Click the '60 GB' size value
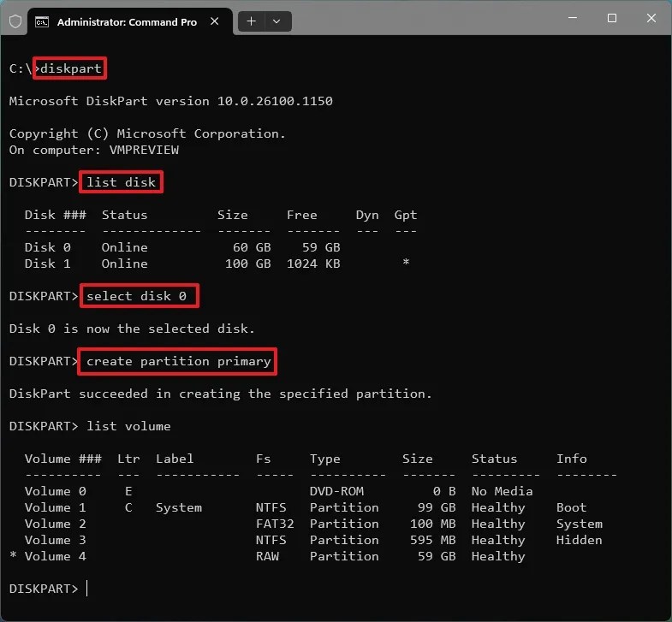672x622 pixels. tap(252, 247)
